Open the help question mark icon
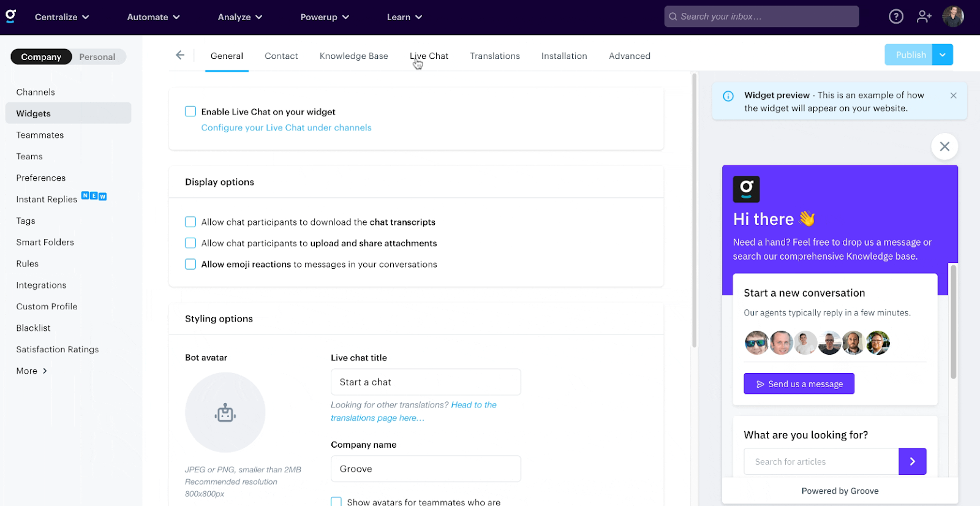Image resolution: width=980 pixels, height=506 pixels. click(895, 17)
